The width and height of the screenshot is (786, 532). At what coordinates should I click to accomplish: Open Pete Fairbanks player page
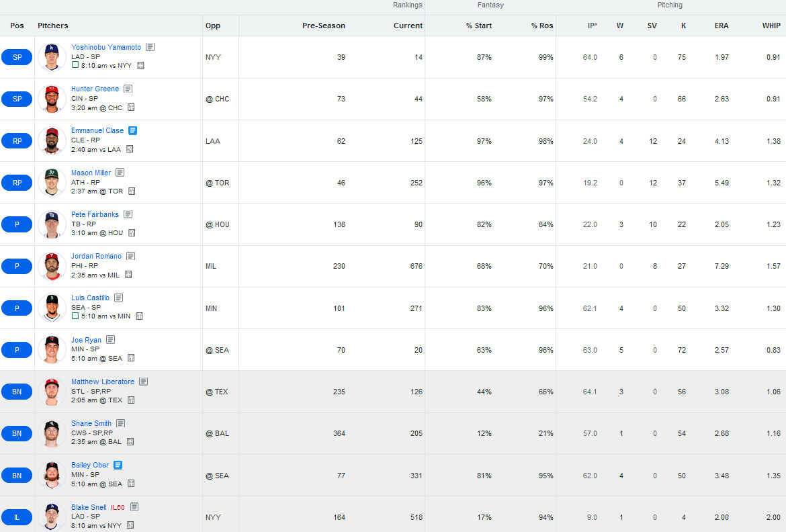95,214
